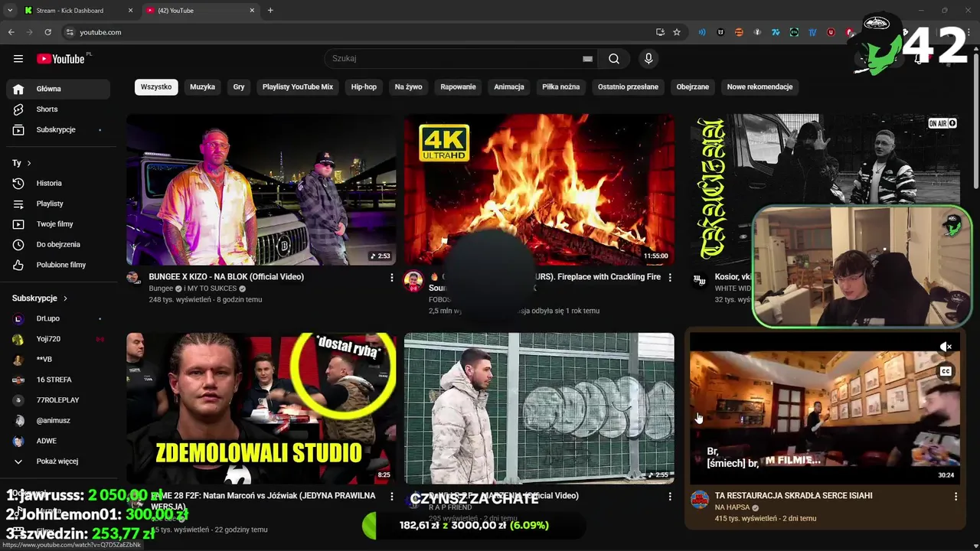Select the Na żywo filter chip
This screenshot has width=980, height=551.
(409, 87)
